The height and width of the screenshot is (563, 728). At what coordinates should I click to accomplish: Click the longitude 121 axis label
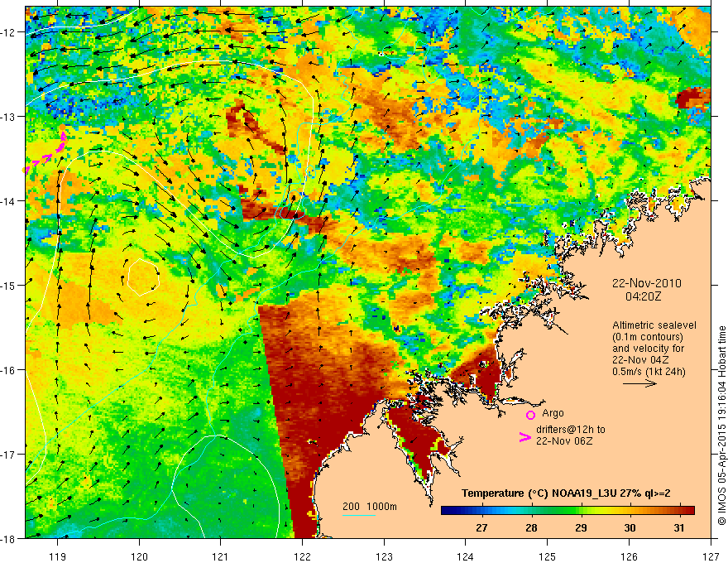(221, 556)
